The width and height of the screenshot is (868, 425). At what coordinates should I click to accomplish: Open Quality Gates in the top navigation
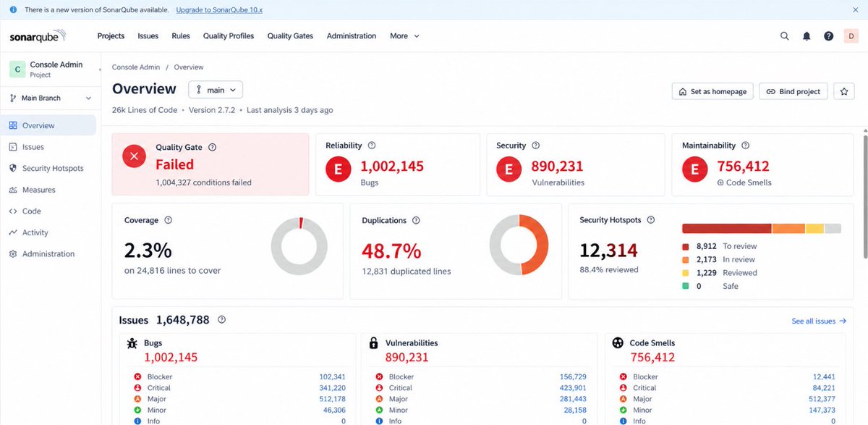pos(290,36)
